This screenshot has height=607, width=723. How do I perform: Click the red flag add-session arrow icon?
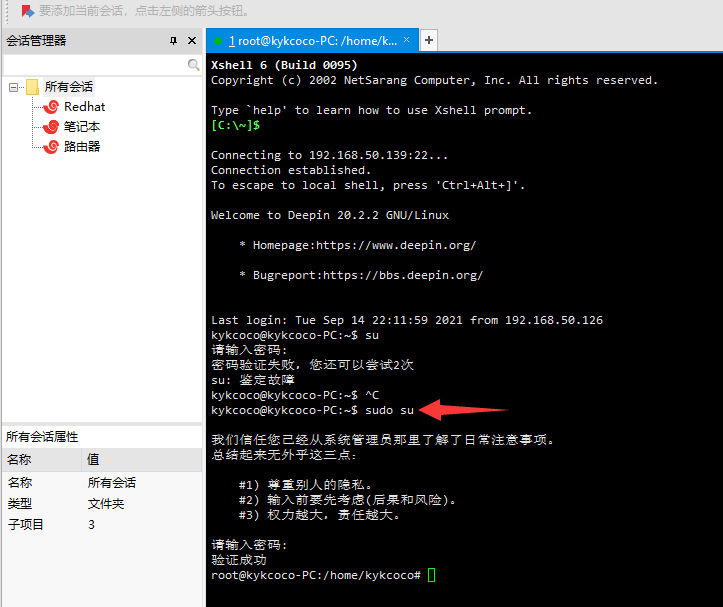coord(28,11)
